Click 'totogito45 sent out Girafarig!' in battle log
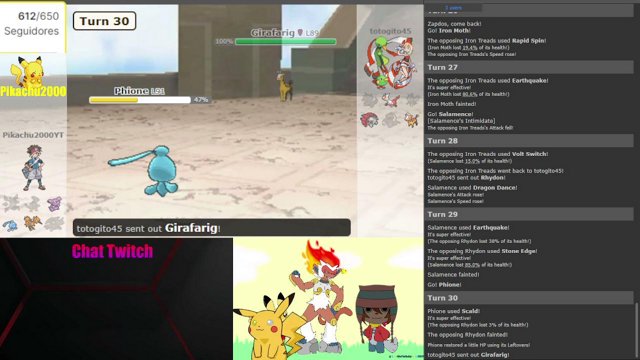The height and width of the screenshot is (360, 640). point(468,355)
